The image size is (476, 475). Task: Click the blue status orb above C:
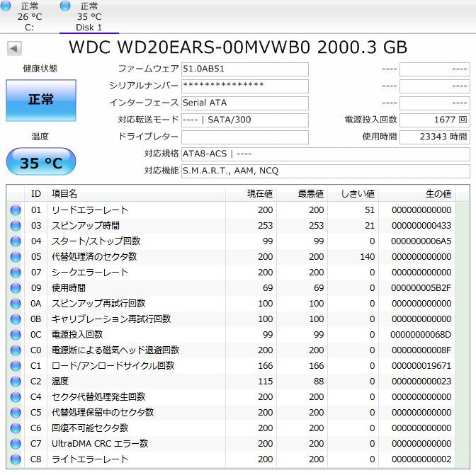[6, 6]
